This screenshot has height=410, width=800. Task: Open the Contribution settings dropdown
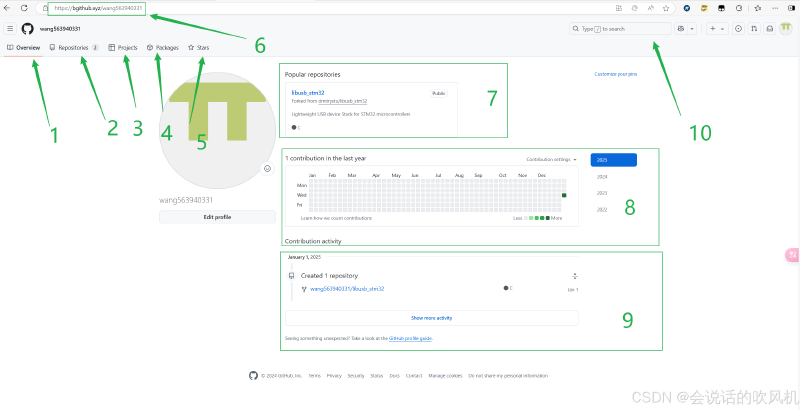pyautogui.click(x=552, y=159)
